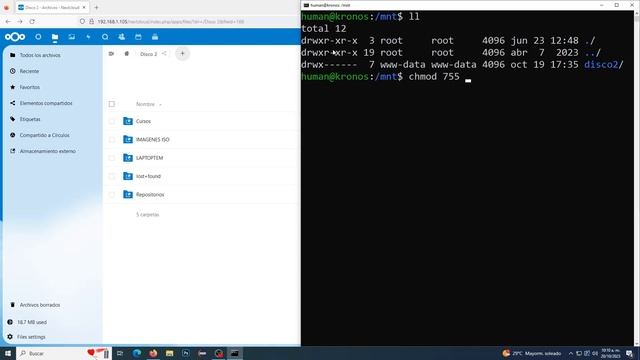Click the browser back arrow
The width and height of the screenshot is (640, 360).
point(8,22)
